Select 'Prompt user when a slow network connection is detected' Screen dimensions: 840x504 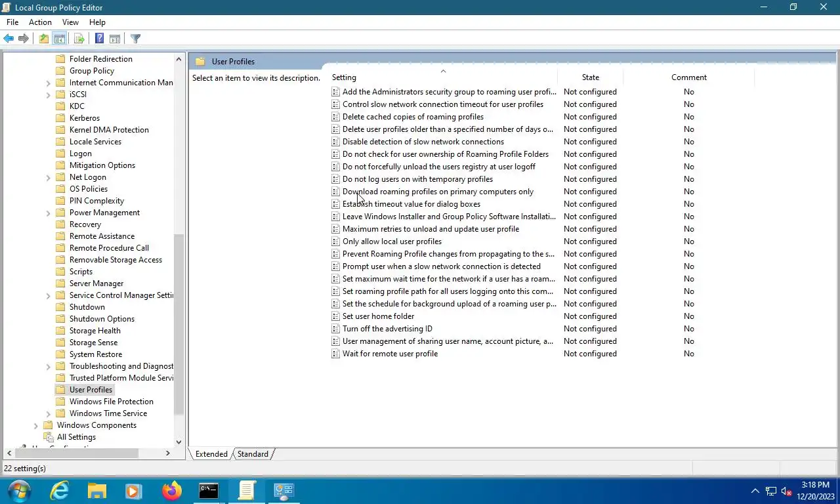pyautogui.click(x=442, y=266)
